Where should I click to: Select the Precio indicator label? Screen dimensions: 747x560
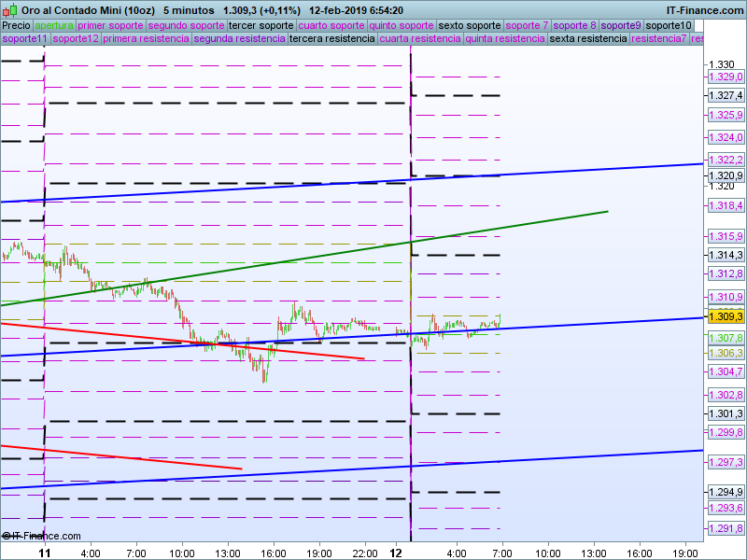pos(16,25)
